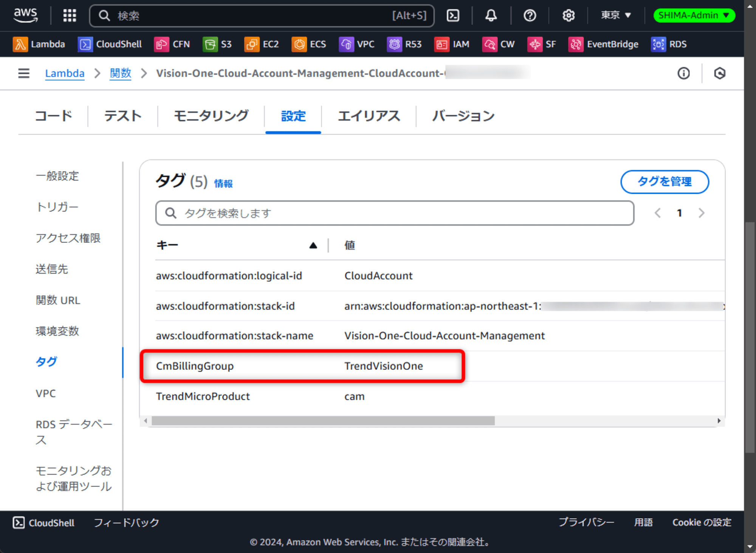
Task: Click the 関数 breadcrumb link
Action: coord(120,73)
